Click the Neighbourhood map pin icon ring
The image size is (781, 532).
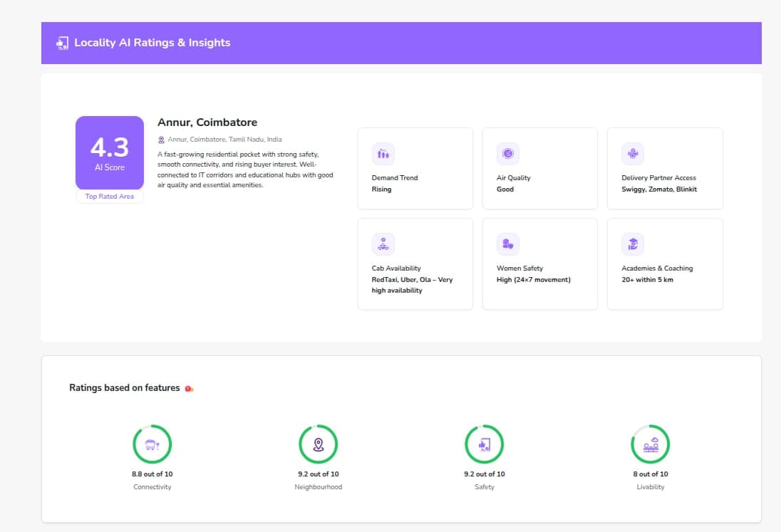(x=319, y=444)
